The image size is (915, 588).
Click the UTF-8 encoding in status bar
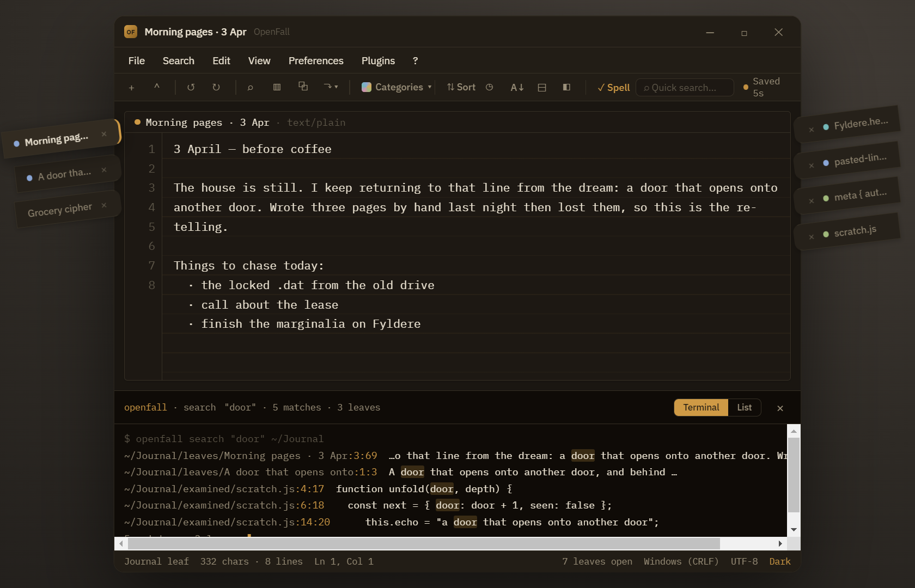click(744, 561)
